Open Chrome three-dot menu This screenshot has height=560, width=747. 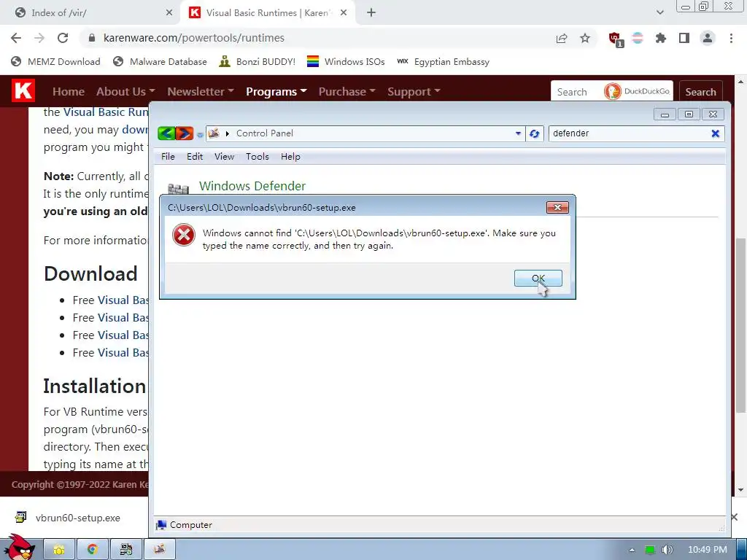[731, 38]
